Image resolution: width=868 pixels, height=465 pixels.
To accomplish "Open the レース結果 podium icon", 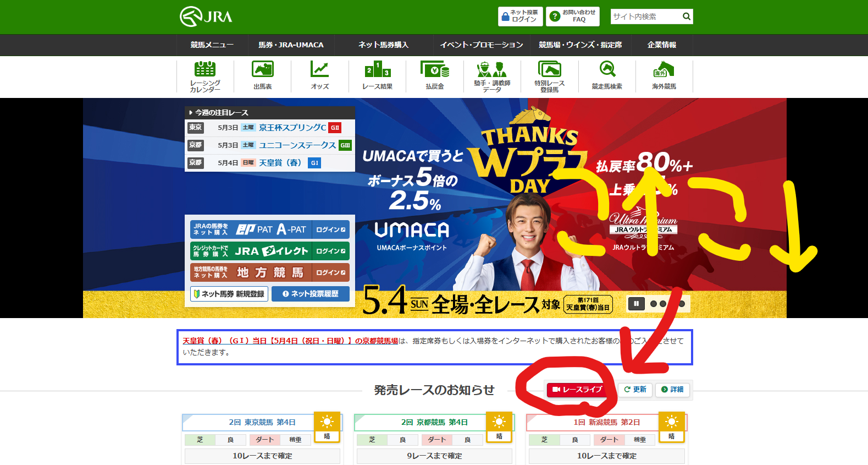I will click(x=377, y=76).
